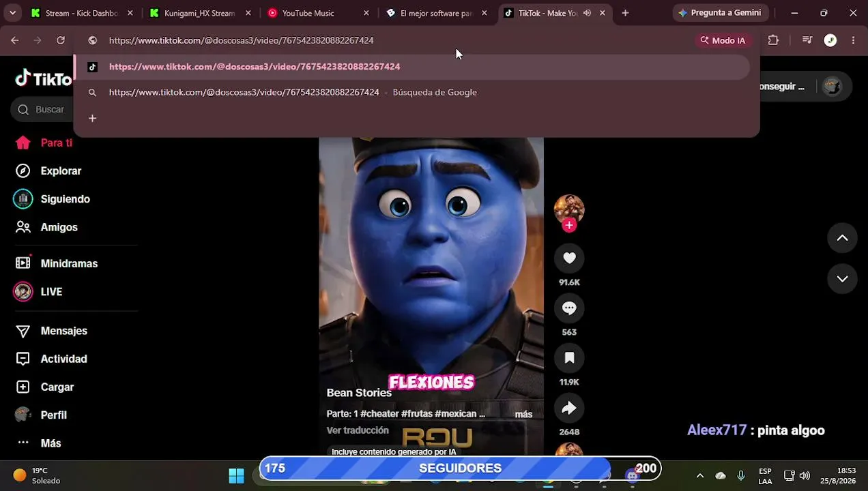The image size is (868, 491).
Task: Open the tab search dropdown arrow
Action: coord(12,13)
